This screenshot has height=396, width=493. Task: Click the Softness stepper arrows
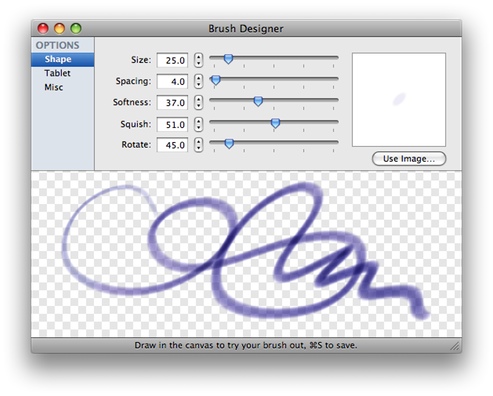[x=199, y=102]
